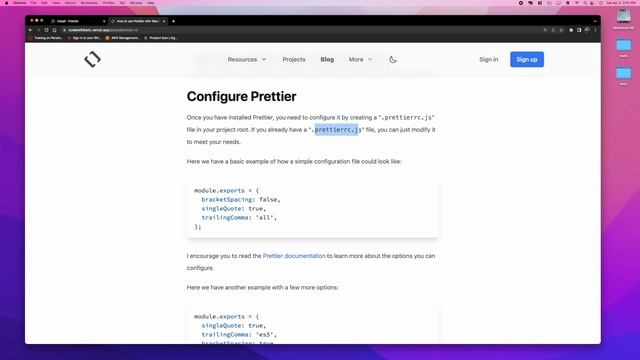Open the More dropdown in navbar
Image resolution: width=640 pixels, height=360 pixels.
(360, 60)
